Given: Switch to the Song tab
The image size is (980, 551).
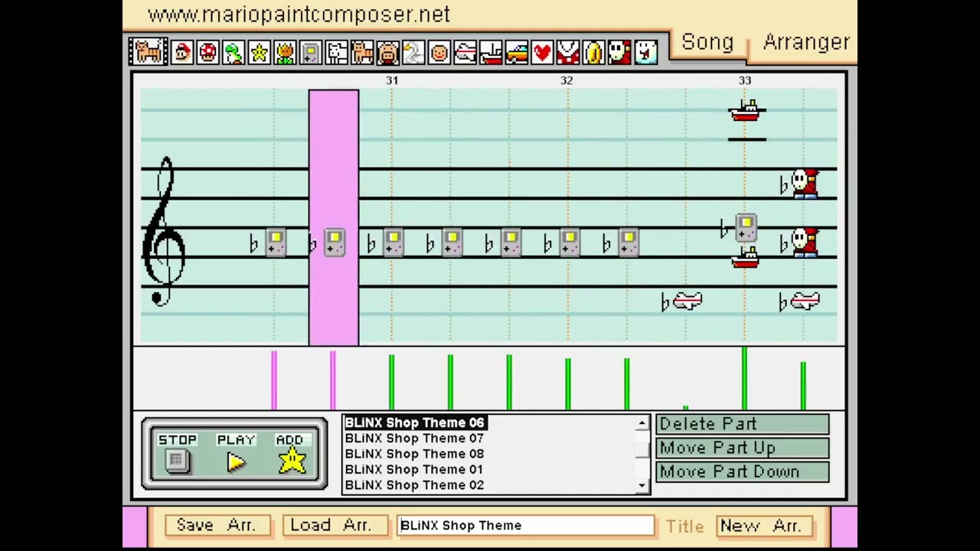Looking at the screenshot, I should click(x=707, y=42).
